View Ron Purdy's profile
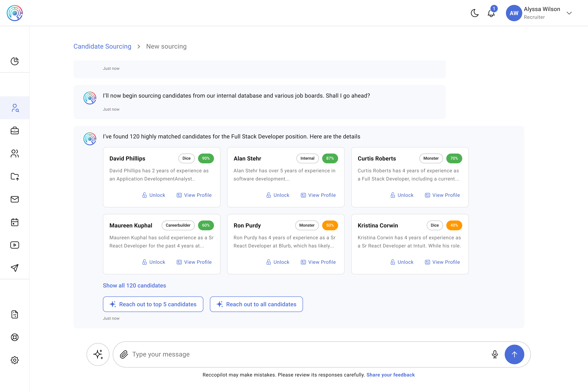The image size is (588, 392). coord(318,262)
